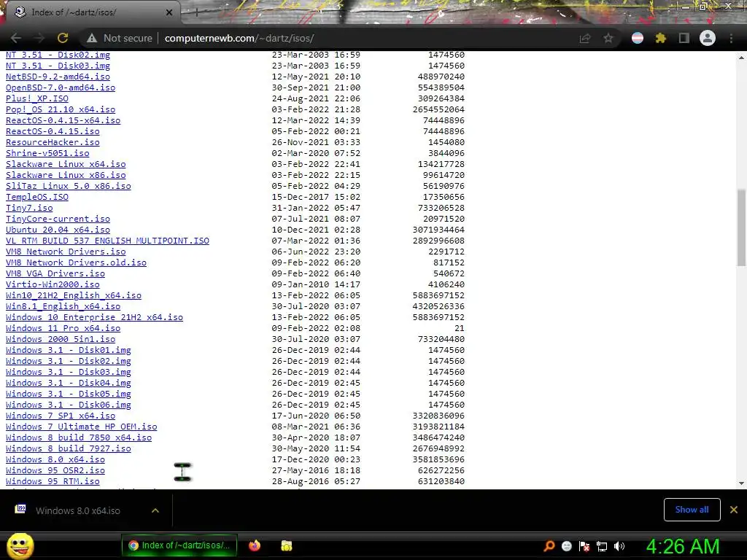Click the 4:26 AM clock
747x560 pixels.
tap(683, 546)
